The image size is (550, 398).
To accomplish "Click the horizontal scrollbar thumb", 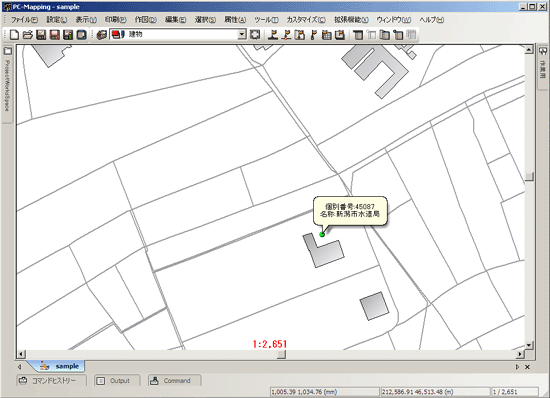I will (x=281, y=354).
